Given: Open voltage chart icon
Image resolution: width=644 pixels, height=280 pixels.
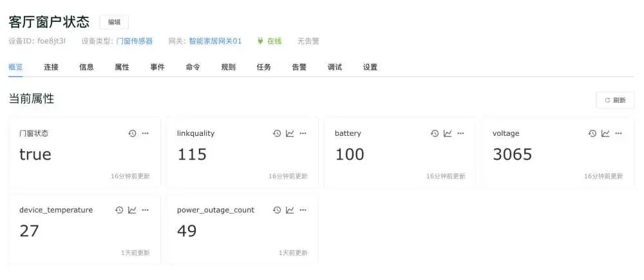Looking at the screenshot, I should click(605, 133).
